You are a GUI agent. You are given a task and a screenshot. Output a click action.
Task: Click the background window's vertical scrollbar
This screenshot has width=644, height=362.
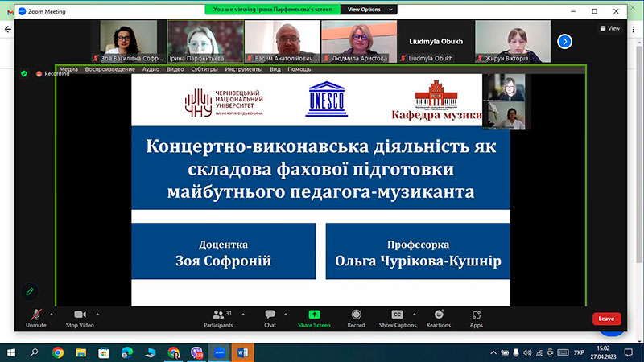(x=639, y=154)
